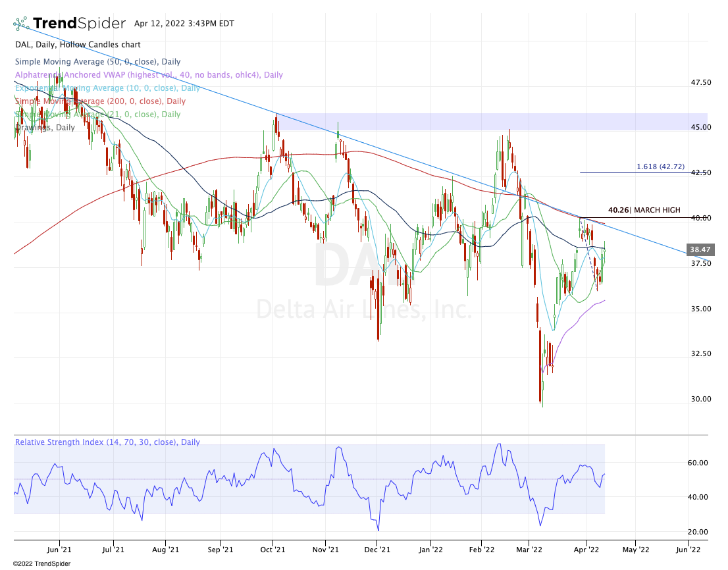728x570 pixels.
Task: Click the Jan '22 date axis label
Action: pyautogui.click(x=431, y=550)
